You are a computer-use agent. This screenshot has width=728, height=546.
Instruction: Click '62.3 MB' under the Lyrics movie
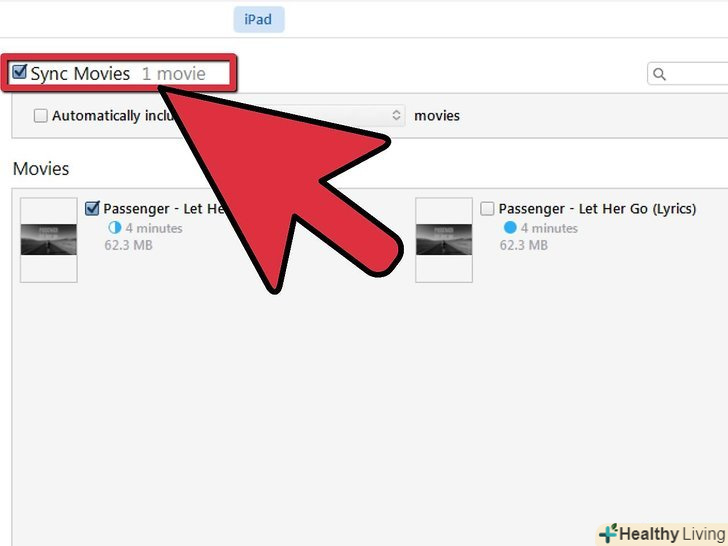click(524, 245)
